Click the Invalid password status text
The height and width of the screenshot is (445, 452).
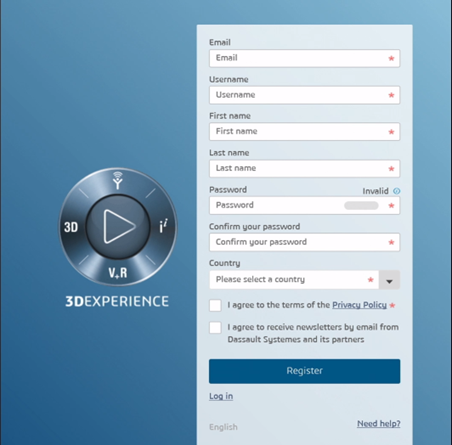tap(375, 191)
